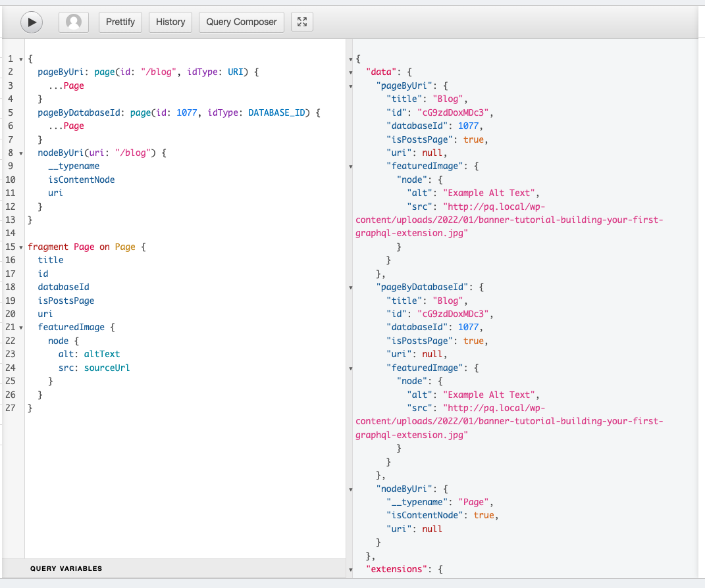Screen dimensions: 705x588
Task: Click the src URL under pageByUri result
Action: [509, 220]
